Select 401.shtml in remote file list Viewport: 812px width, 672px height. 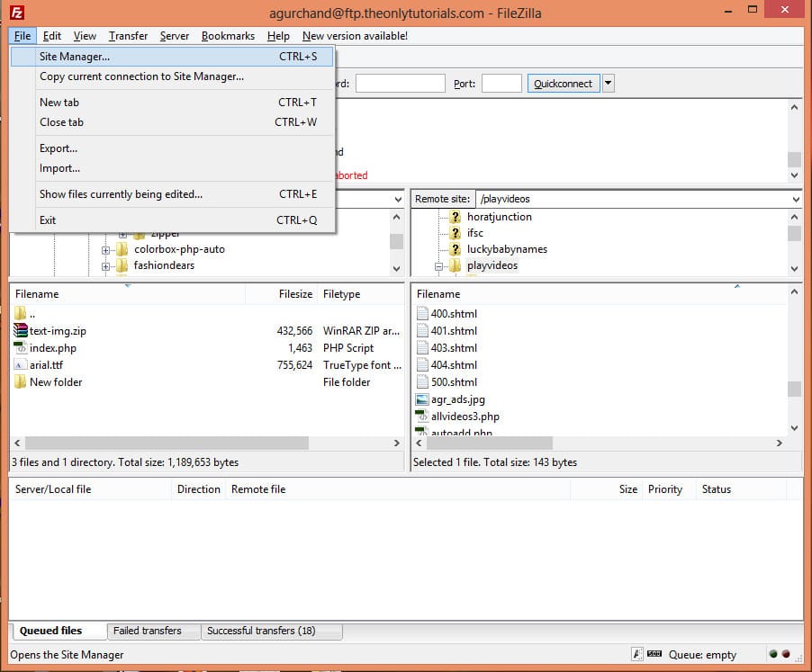click(x=454, y=330)
